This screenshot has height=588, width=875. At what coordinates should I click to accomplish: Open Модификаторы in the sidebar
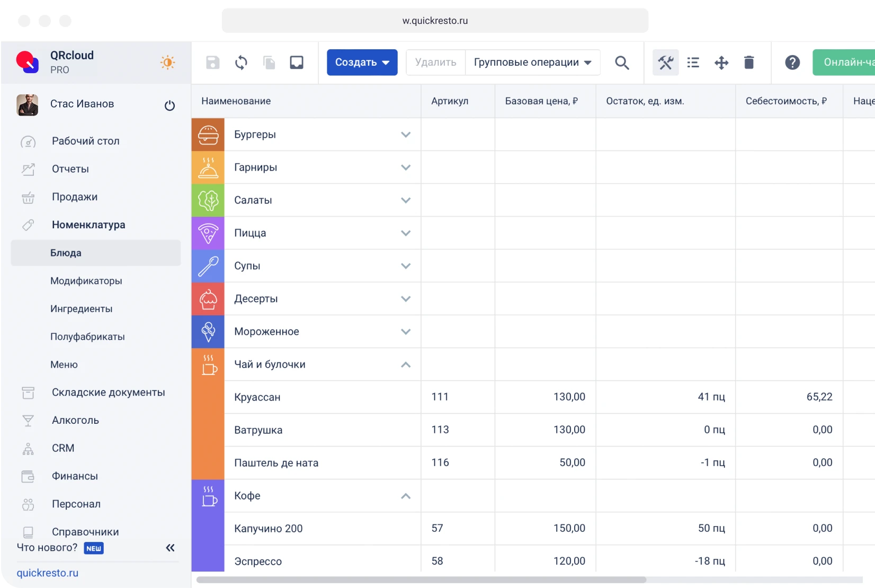(86, 281)
